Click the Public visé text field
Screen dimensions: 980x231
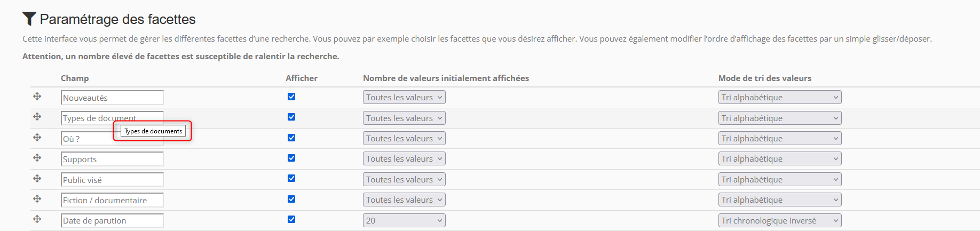112,180
